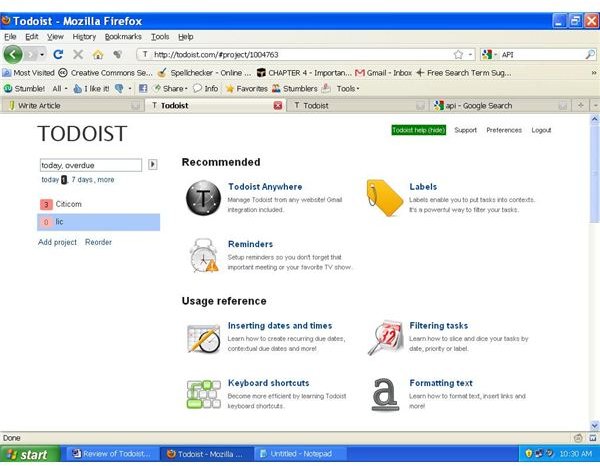Open the Most Visited bookmark folder
Image resolution: width=600 pixels, height=466 pixels.
point(29,73)
